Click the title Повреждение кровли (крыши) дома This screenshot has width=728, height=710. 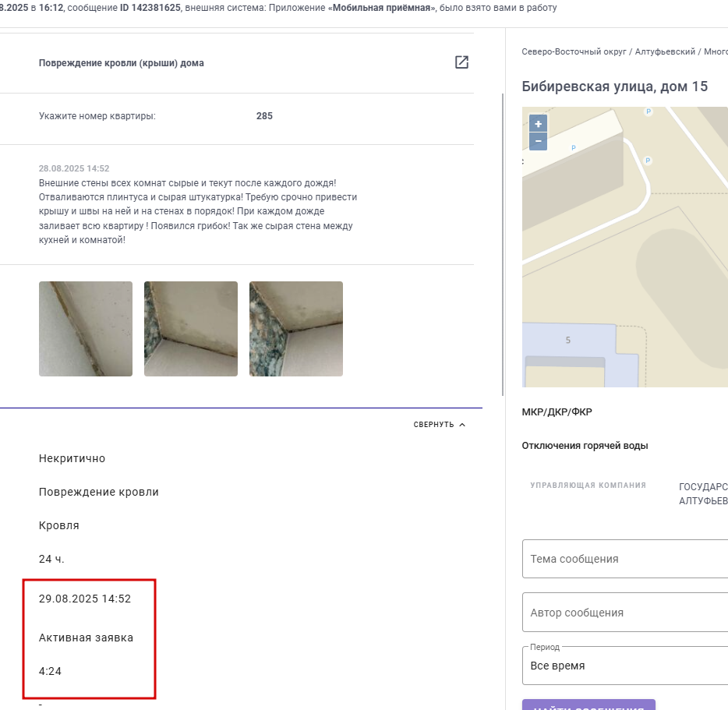pyautogui.click(x=121, y=63)
